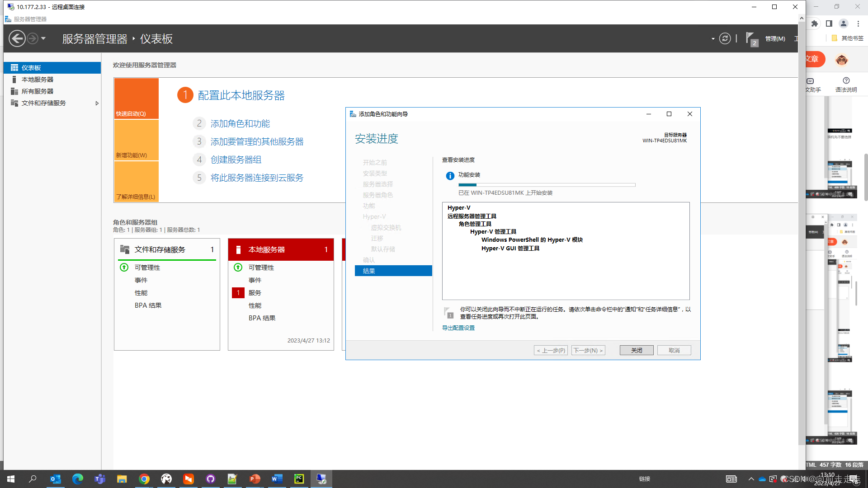This screenshot has width=868, height=488.
Task: Click the 添加角色和功能 link
Action: pyautogui.click(x=240, y=124)
